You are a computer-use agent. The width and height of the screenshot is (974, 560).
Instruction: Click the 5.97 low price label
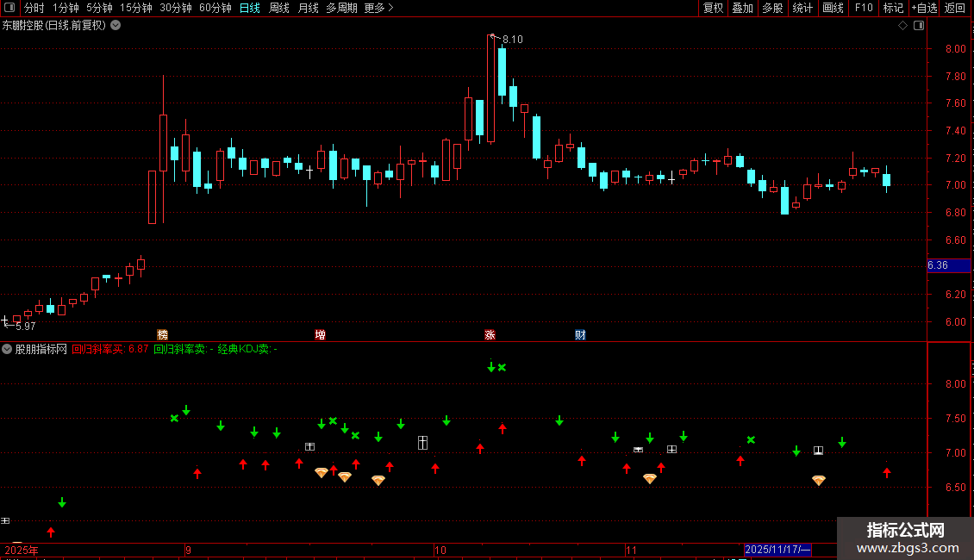click(25, 326)
